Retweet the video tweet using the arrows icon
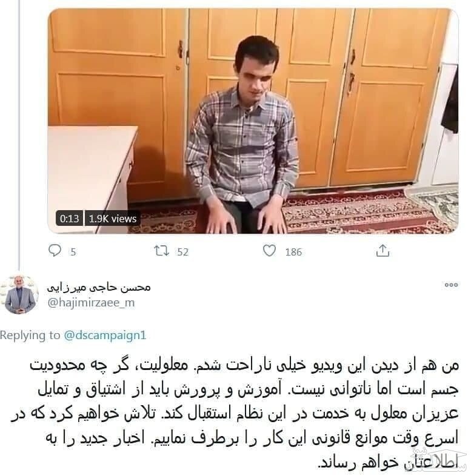471x476 pixels. 161,251
